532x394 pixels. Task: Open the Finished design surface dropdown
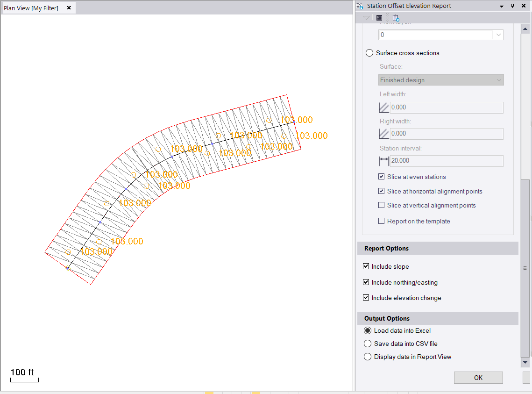498,79
